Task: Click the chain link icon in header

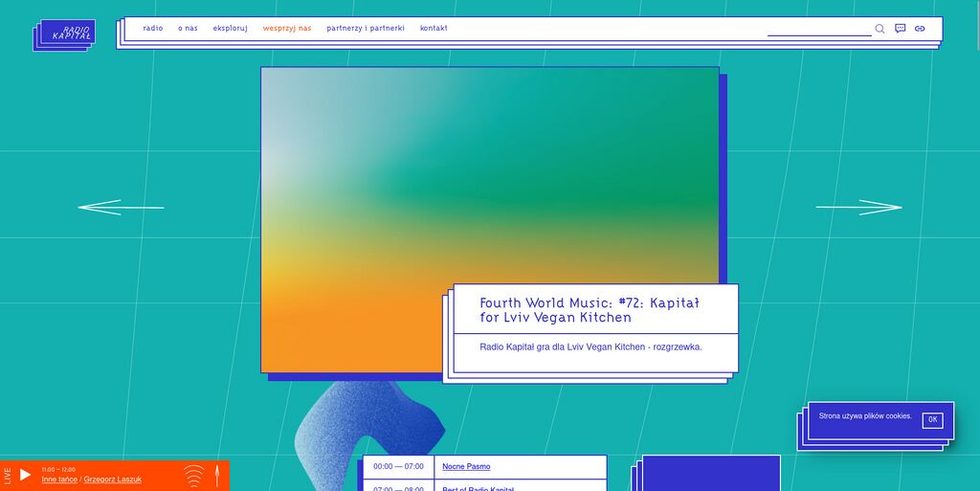Action: click(920, 29)
